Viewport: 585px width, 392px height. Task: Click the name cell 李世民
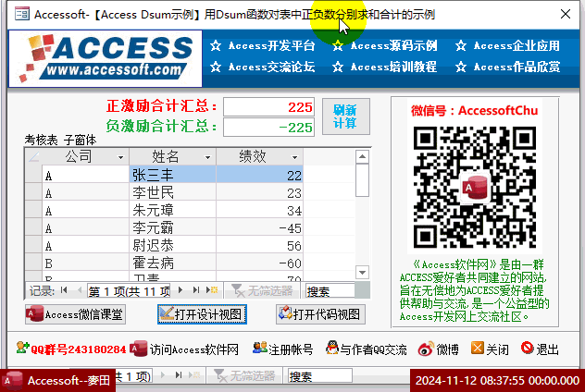pos(173,192)
